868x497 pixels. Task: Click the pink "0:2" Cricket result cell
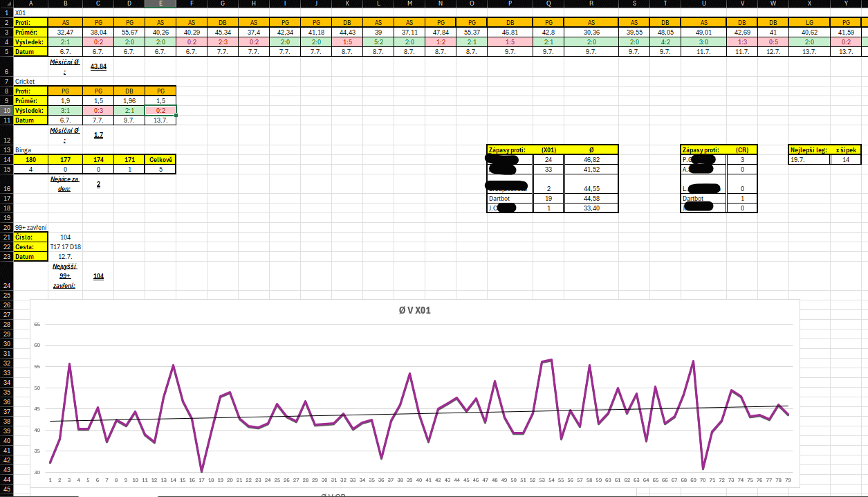click(160, 109)
